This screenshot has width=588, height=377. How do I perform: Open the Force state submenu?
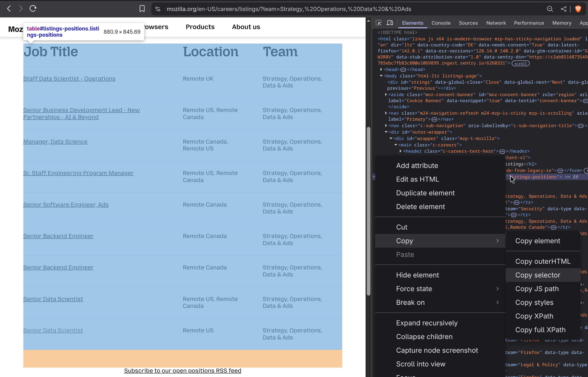(440, 289)
